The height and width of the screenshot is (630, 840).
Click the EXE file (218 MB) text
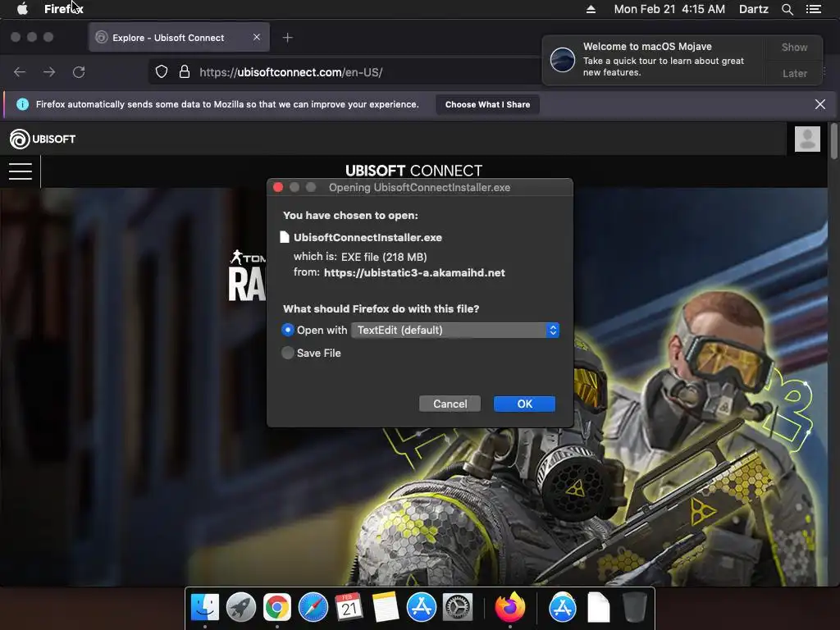(x=384, y=257)
